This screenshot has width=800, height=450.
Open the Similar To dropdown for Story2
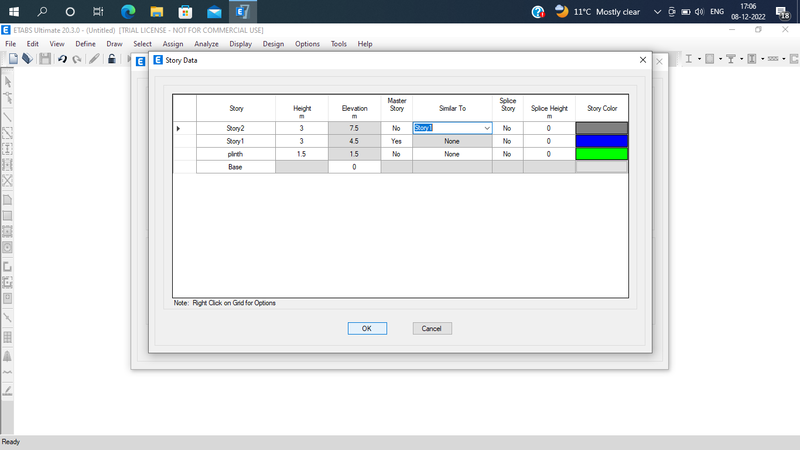[487, 128]
